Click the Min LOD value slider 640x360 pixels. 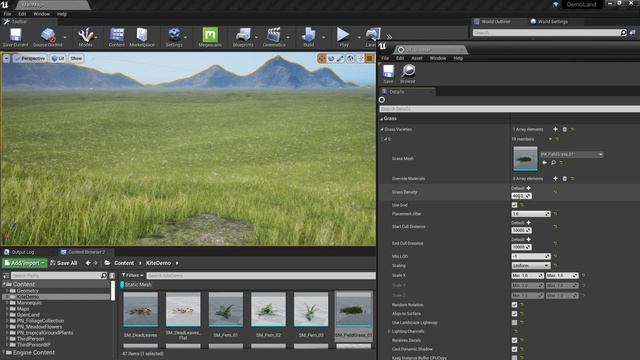531,256
